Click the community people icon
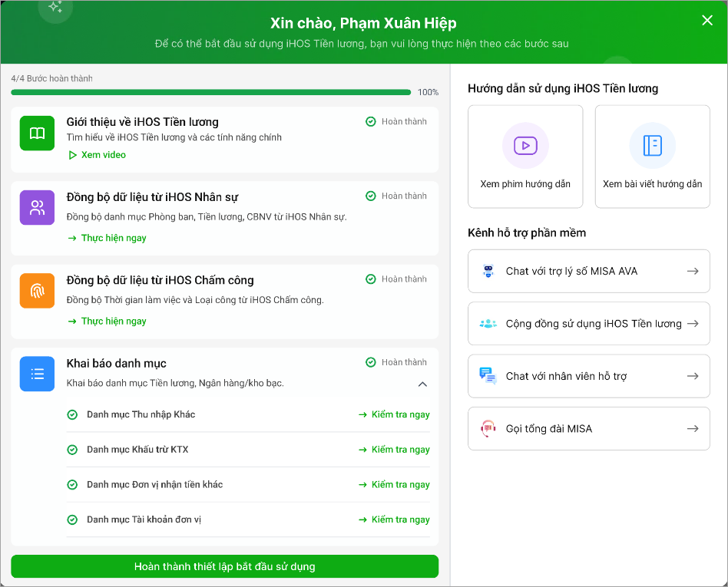728x587 pixels. coord(488,324)
